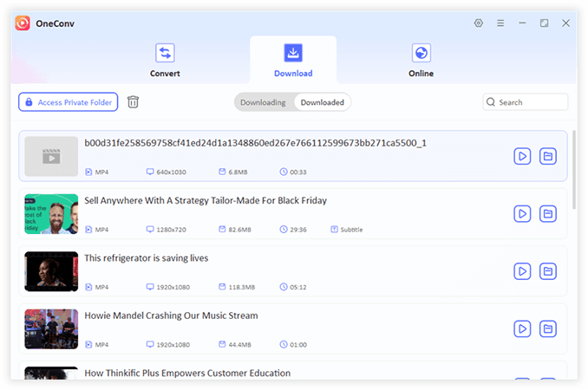Select title 'Sell Anywhere With A Strategy Tailor-Made For Black Friday'
Screen dimensions: 588x390
206,200
